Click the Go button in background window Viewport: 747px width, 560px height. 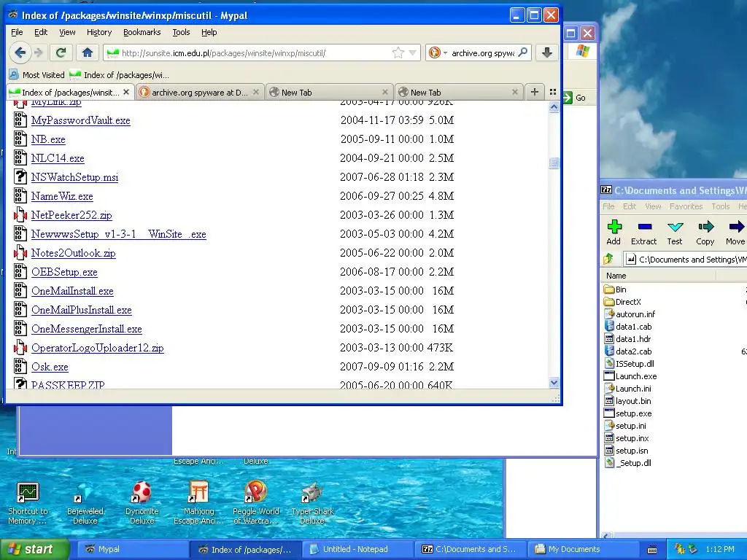(575, 98)
